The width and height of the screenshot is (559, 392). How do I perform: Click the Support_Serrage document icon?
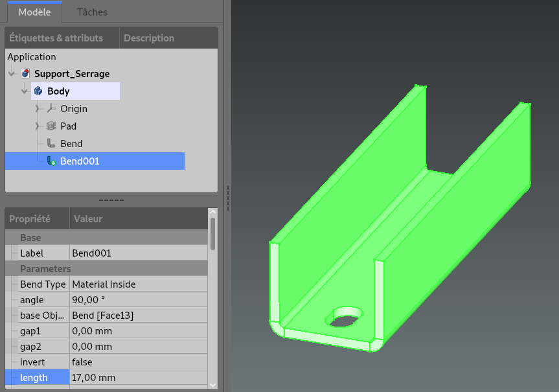(x=26, y=74)
